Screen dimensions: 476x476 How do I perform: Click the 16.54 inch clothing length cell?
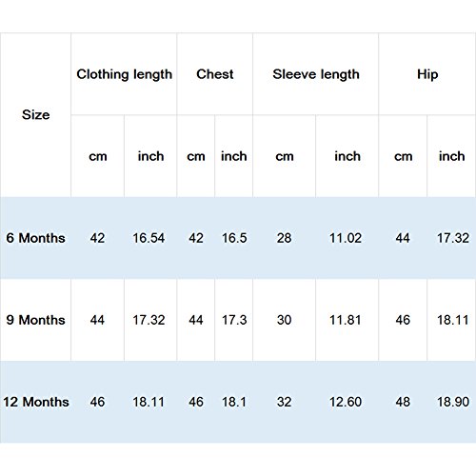(x=150, y=238)
